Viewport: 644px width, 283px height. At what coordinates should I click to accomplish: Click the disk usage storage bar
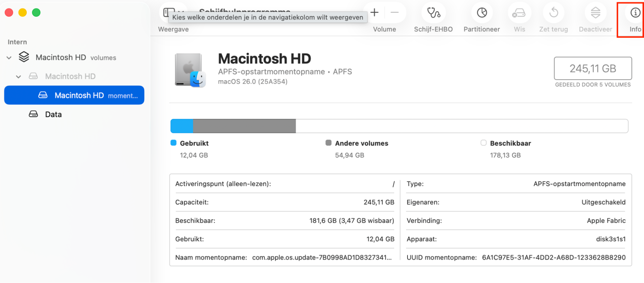pos(399,126)
